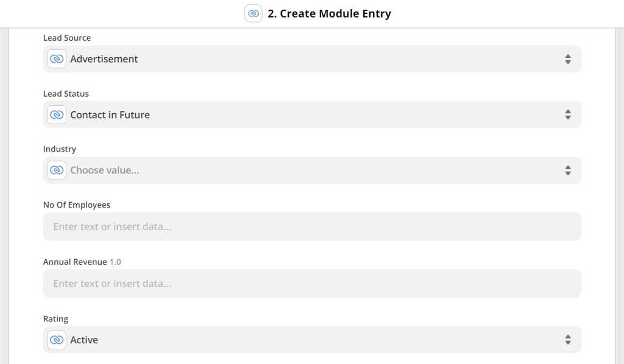Click the Rating stepper arrows
624x364 pixels.
[x=568, y=340]
